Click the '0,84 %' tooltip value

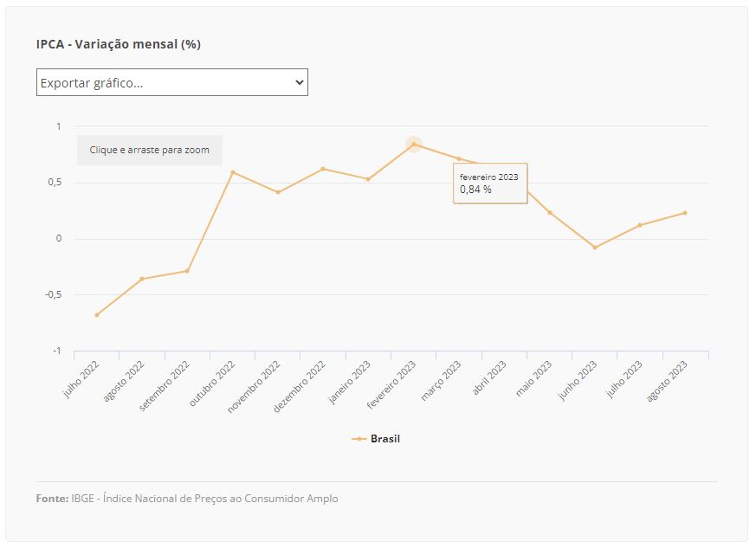pos(475,190)
